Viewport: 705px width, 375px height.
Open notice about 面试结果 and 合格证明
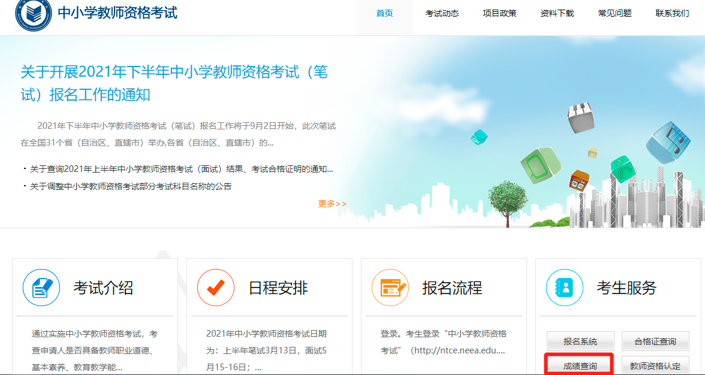181,169
